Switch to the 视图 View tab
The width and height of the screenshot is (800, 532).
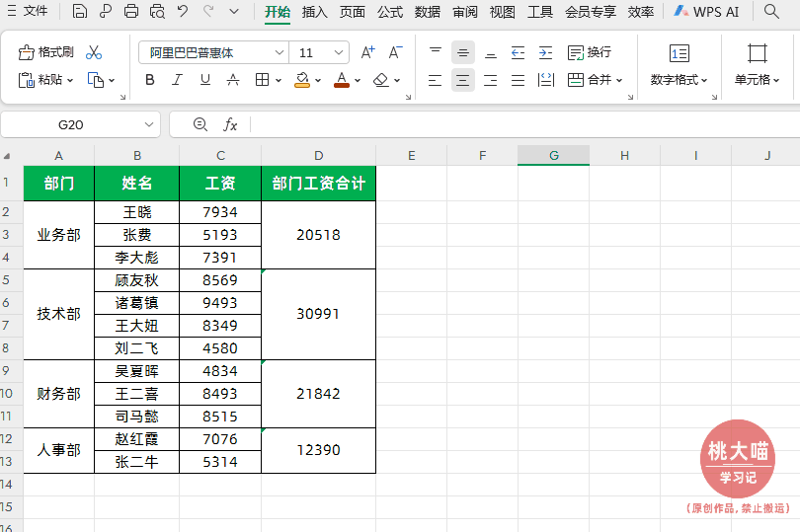[x=502, y=12]
